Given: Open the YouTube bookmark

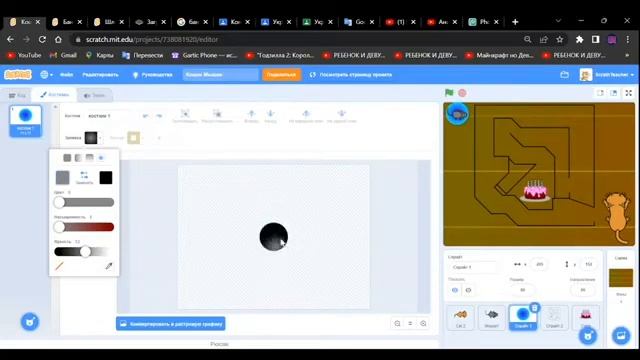Looking at the screenshot, I should [x=24, y=55].
